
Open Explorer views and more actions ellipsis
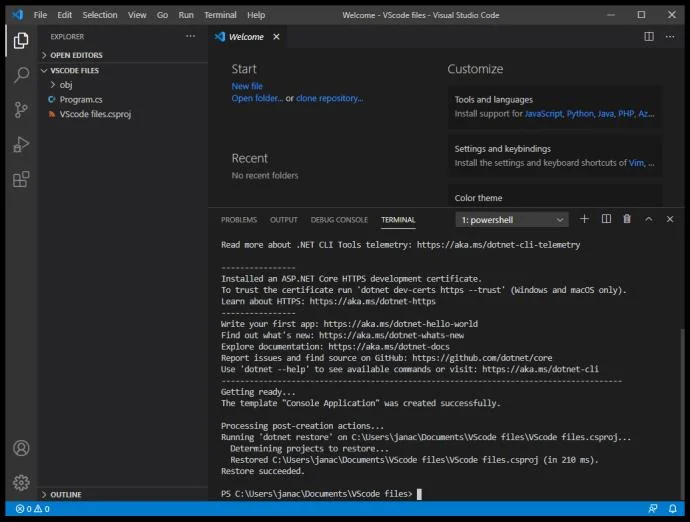click(190, 36)
